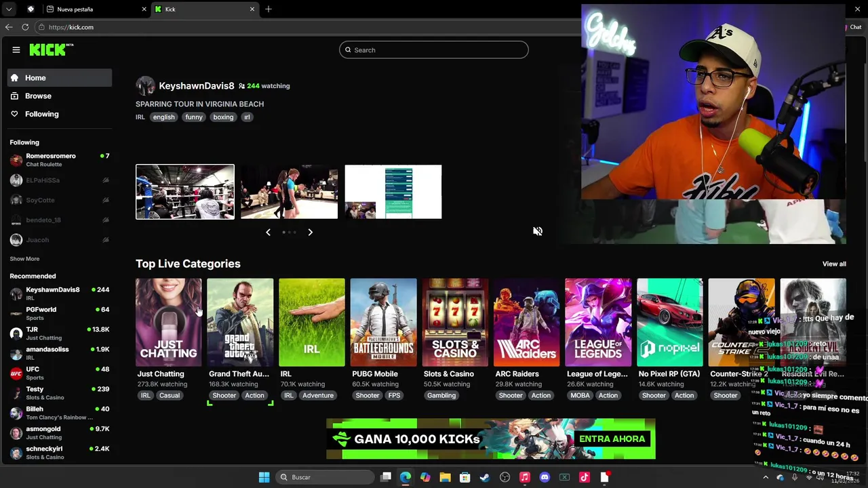
Task: Open Billeh channel in Recommended
Action: click(60, 413)
